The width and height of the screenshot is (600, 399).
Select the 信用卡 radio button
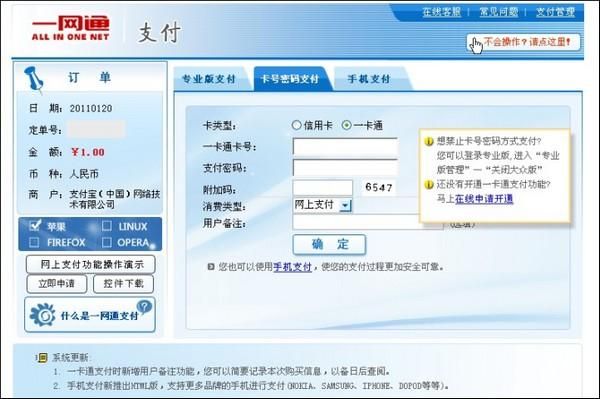pyautogui.click(x=297, y=125)
